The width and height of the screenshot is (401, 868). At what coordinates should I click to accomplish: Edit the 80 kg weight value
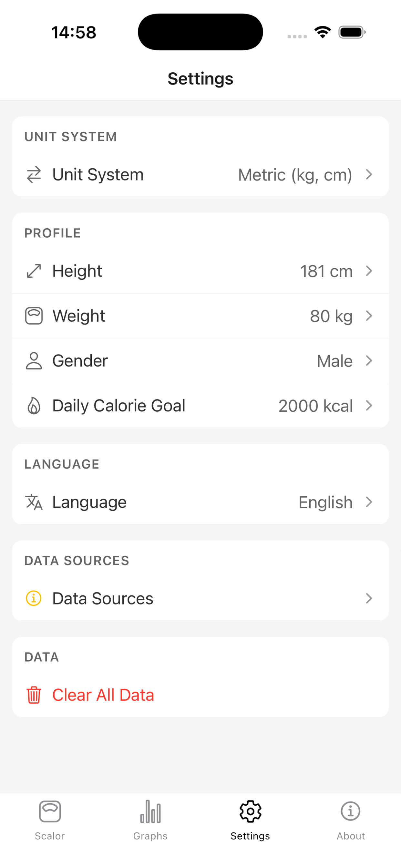click(331, 316)
